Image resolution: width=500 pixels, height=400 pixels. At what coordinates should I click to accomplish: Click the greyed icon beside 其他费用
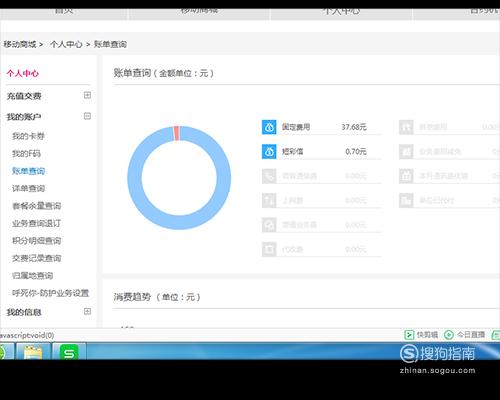pos(406,127)
